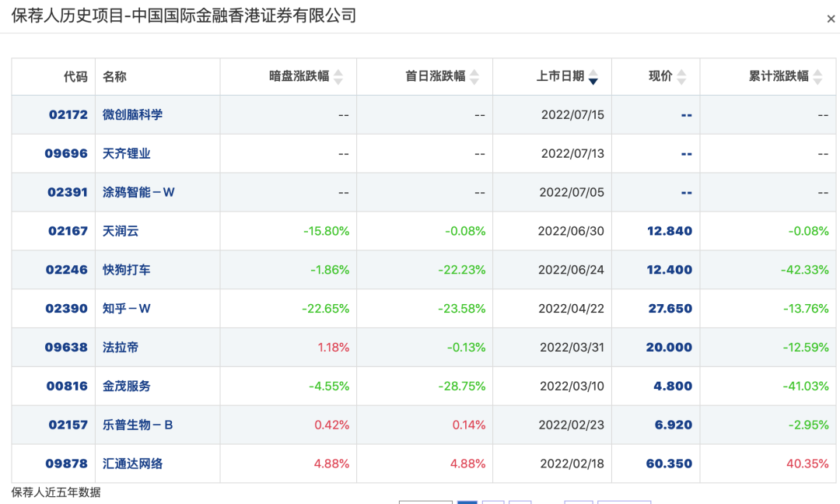
Task: Open stock code 09638
Action: point(66,348)
